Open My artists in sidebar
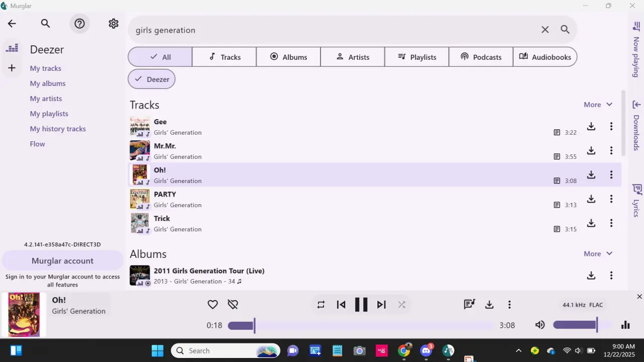This screenshot has height=362, width=644. coord(46,99)
